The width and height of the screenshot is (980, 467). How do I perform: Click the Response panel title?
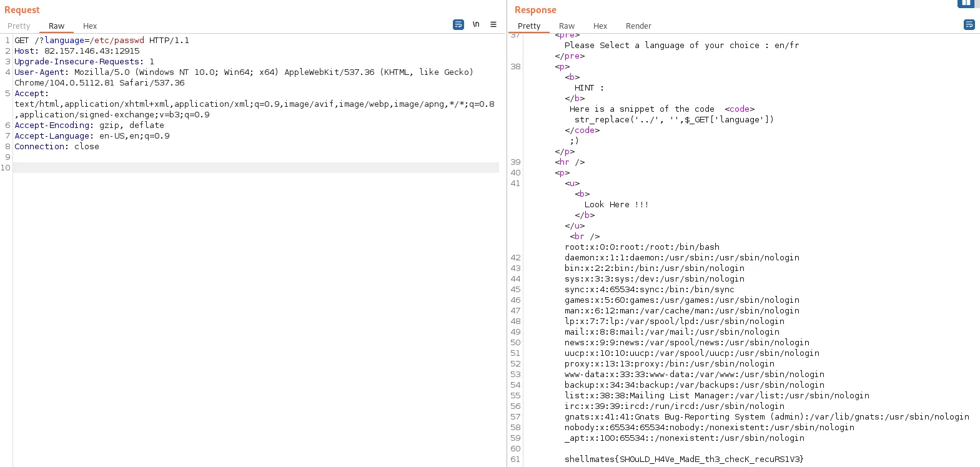coord(535,10)
